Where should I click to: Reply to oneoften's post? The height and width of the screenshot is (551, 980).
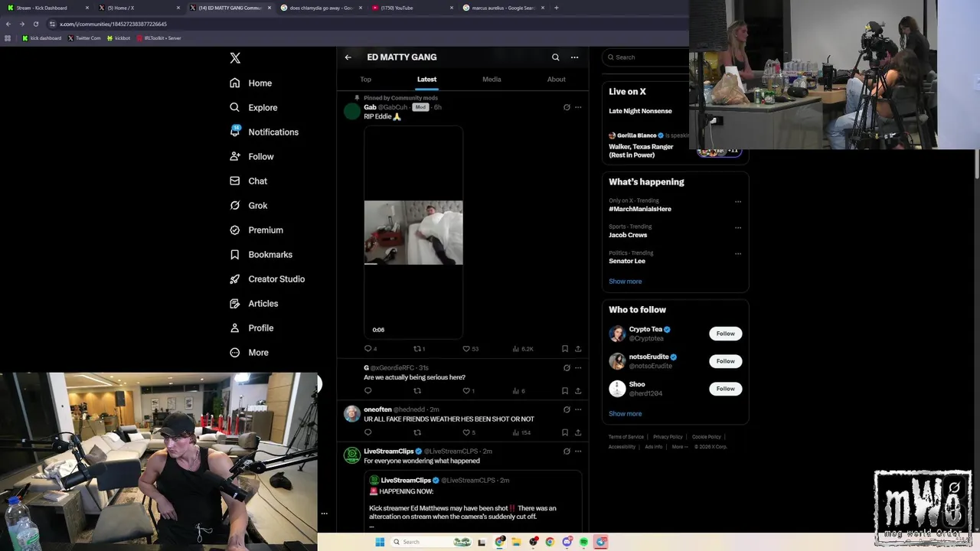click(x=367, y=432)
